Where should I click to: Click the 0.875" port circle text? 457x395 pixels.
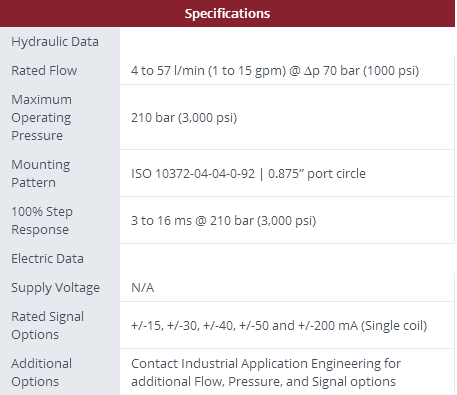click(317, 174)
